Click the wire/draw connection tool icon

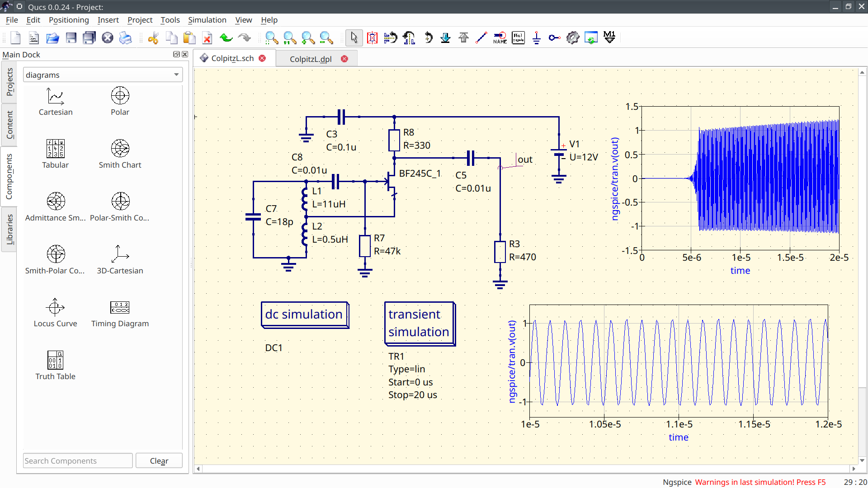tap(481, 38)
